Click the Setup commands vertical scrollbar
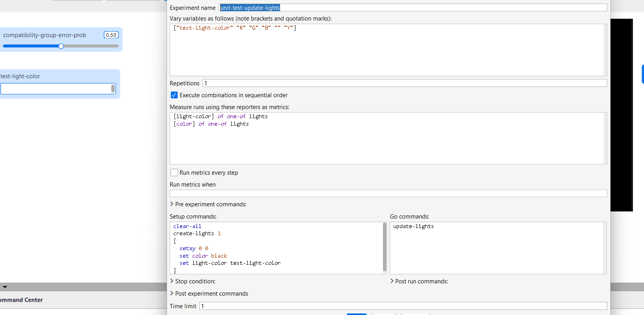 (x=385, y=247)
